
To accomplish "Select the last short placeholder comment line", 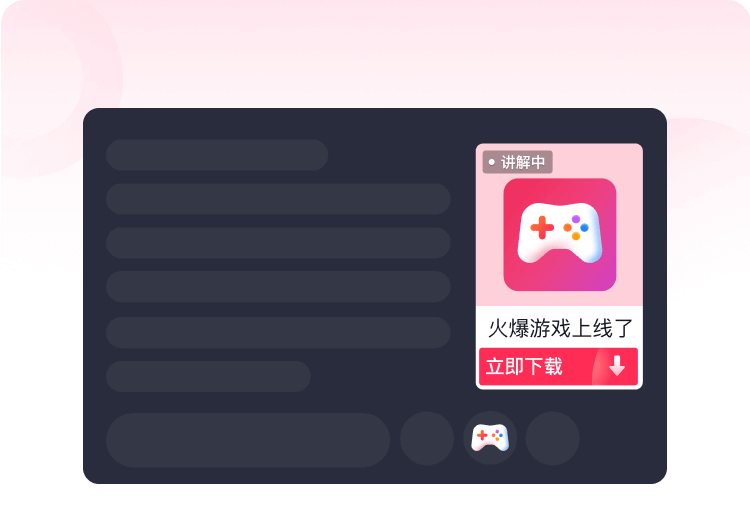I will [x=208, y=376].
